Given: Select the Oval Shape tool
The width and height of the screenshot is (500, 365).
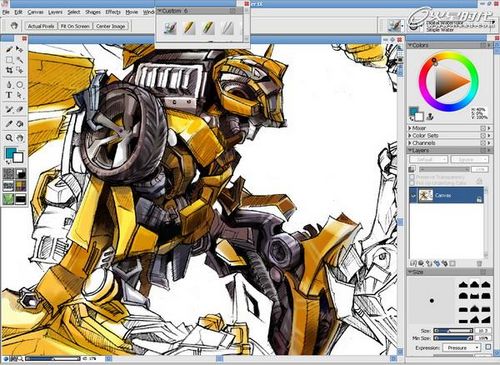Looking at the screenshot, I should pyautogui.click(x=20, y=85).
